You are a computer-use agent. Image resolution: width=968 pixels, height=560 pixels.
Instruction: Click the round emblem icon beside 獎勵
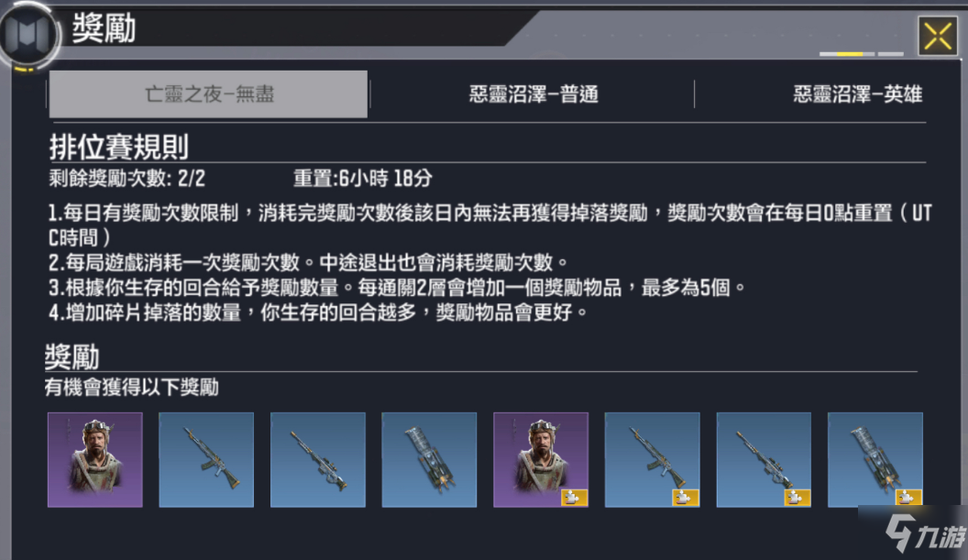tap(28, 35)
